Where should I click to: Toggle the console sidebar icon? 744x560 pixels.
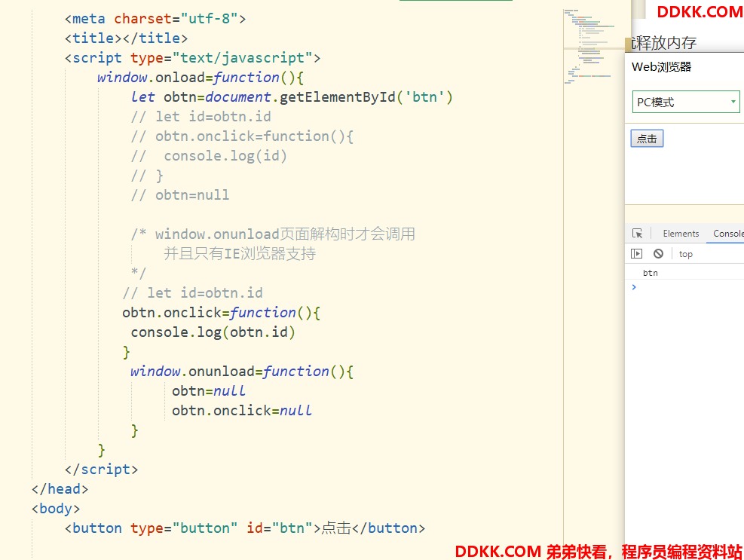click(637, 254)
